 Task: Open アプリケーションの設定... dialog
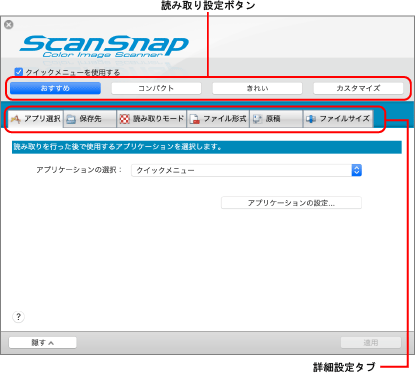pyautogui.click(x=291, y=203)
